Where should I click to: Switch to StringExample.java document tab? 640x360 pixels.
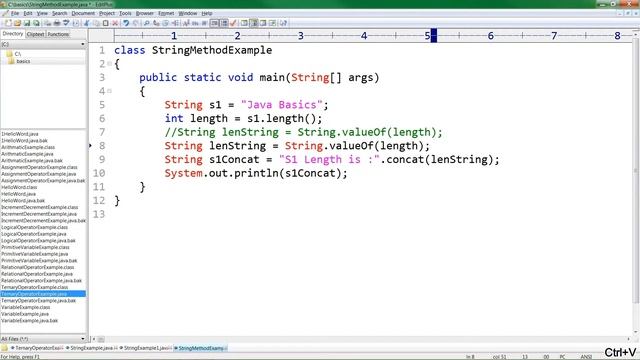coord(92,348)
